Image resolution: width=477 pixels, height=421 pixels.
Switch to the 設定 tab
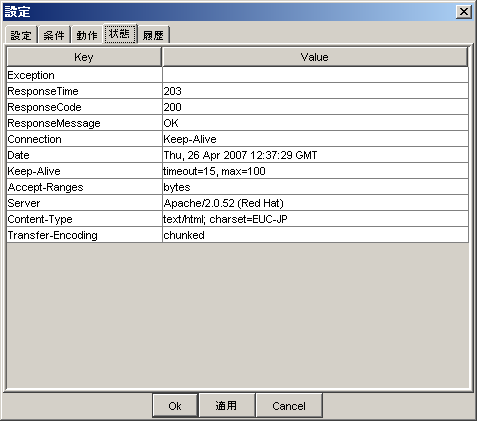tap(21, 35)
